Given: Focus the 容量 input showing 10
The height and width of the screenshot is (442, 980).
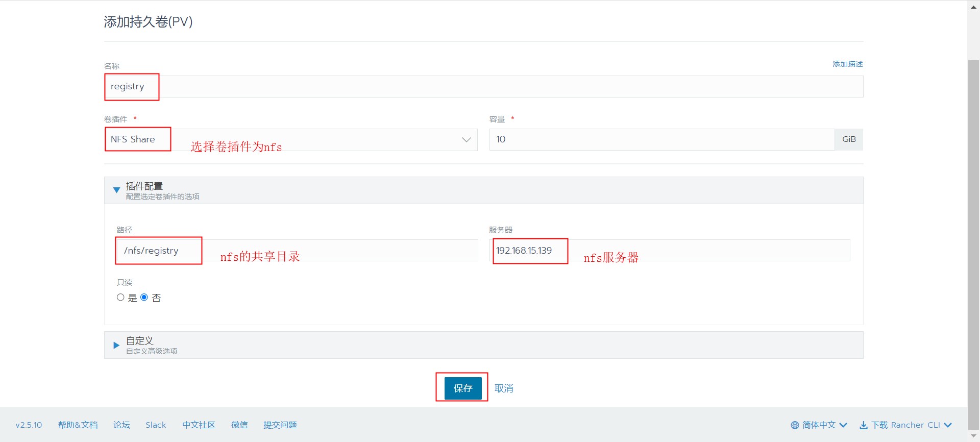Looking at the screenshot, I should point(662,139).
